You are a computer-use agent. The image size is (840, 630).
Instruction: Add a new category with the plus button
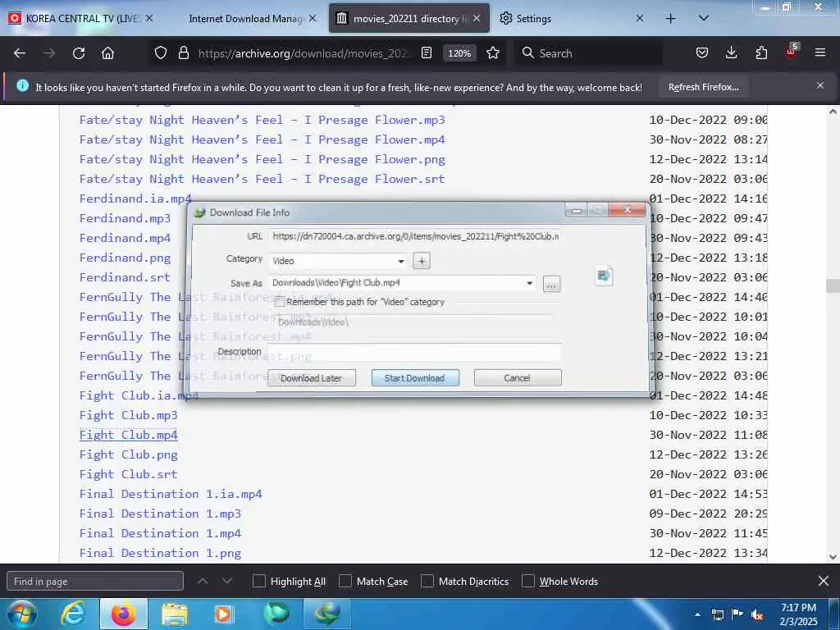click(422, 261)
